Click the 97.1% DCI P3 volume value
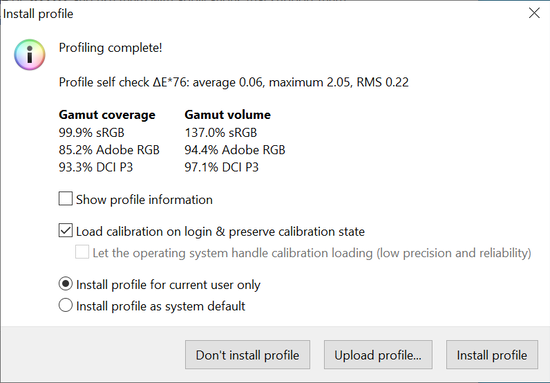Screen dimensions: 550x383 222,167
